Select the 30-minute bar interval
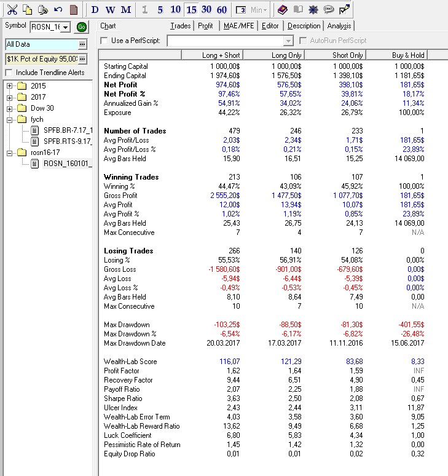 206,10
